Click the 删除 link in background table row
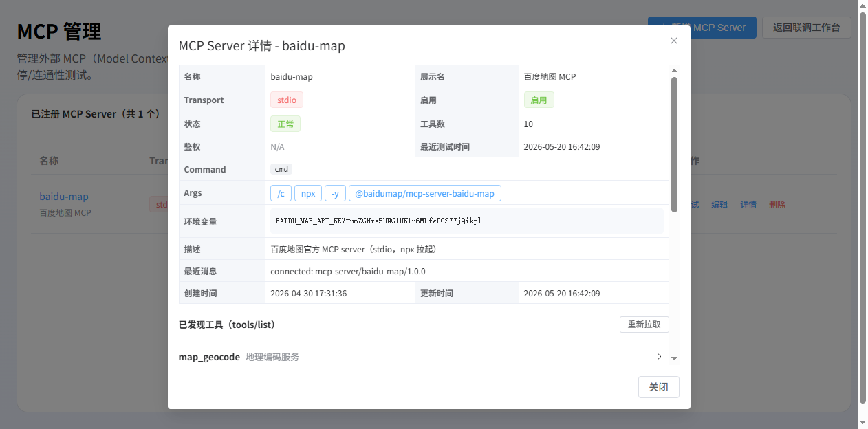Image resolution: width=868 pixels, height=429 pixels. pyautogui.click(x=777, y=204)
